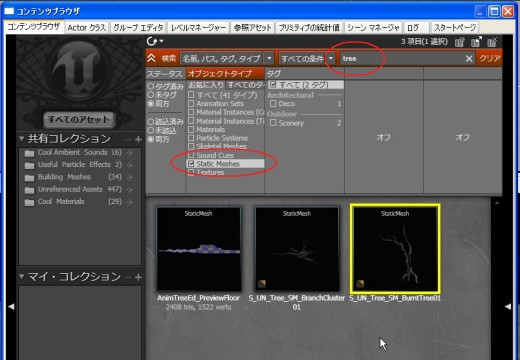Click small icon right of Cool Ambient Sounds
Image resolution: width=520 pixels, height=360 pixels.
click(x=130, y=153)
